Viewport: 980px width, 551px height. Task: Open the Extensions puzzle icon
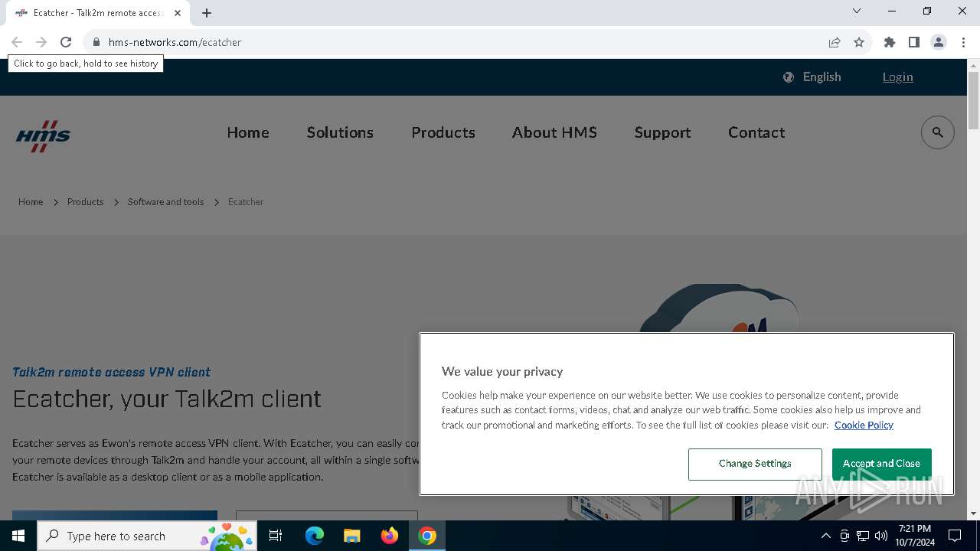[890, 42]
